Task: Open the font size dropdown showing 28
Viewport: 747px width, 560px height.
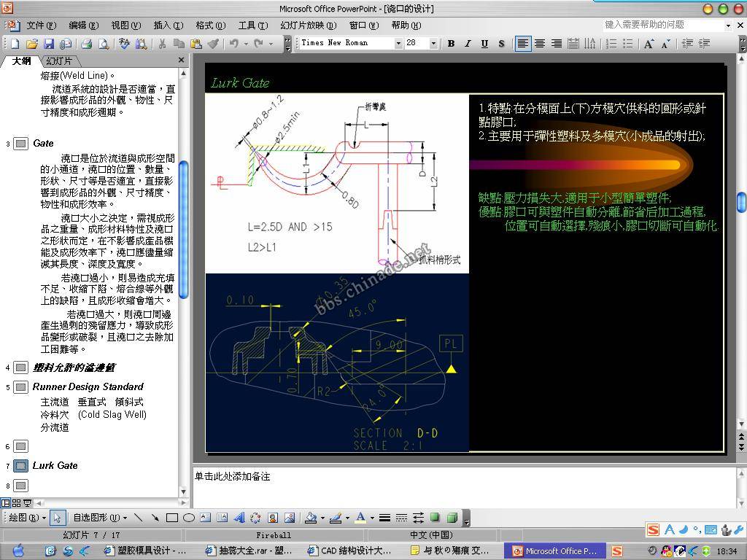Action: point(433,44)
